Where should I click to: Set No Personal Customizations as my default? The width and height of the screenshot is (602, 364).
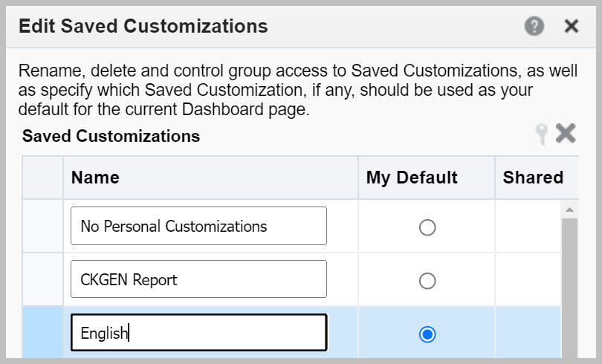pyautogui.click(x=427, y=227)
